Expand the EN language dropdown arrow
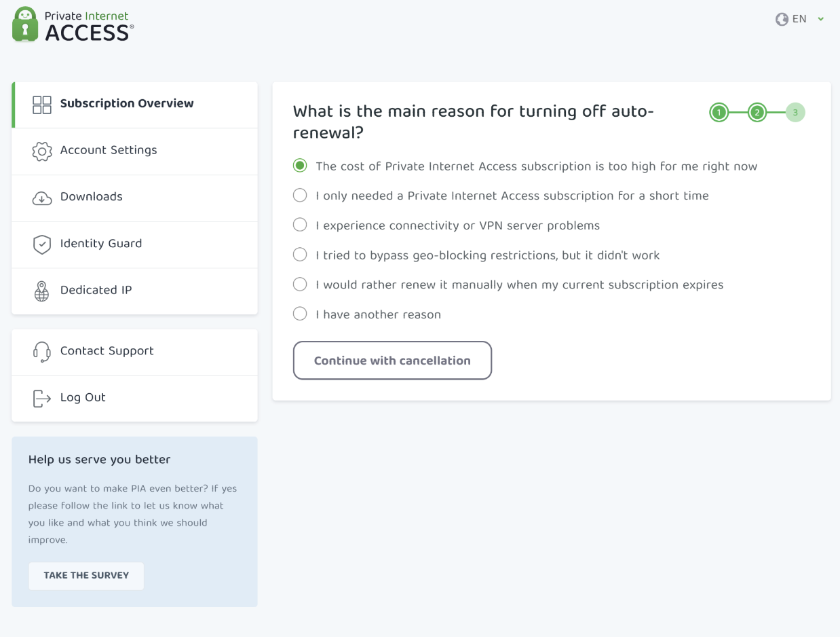Image resolution: width=840 pixels, height=641 pixels. pos(821,19)
